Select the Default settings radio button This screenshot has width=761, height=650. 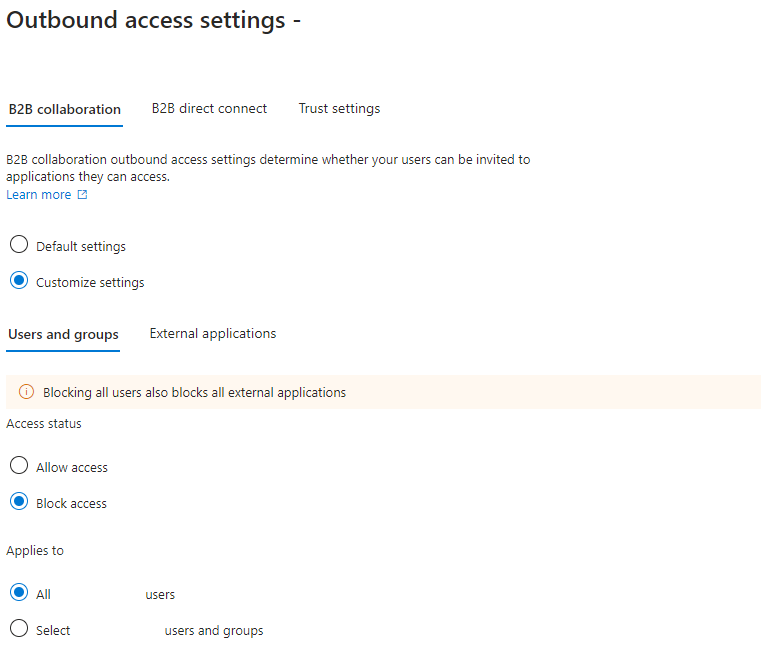tap(19, 245)
